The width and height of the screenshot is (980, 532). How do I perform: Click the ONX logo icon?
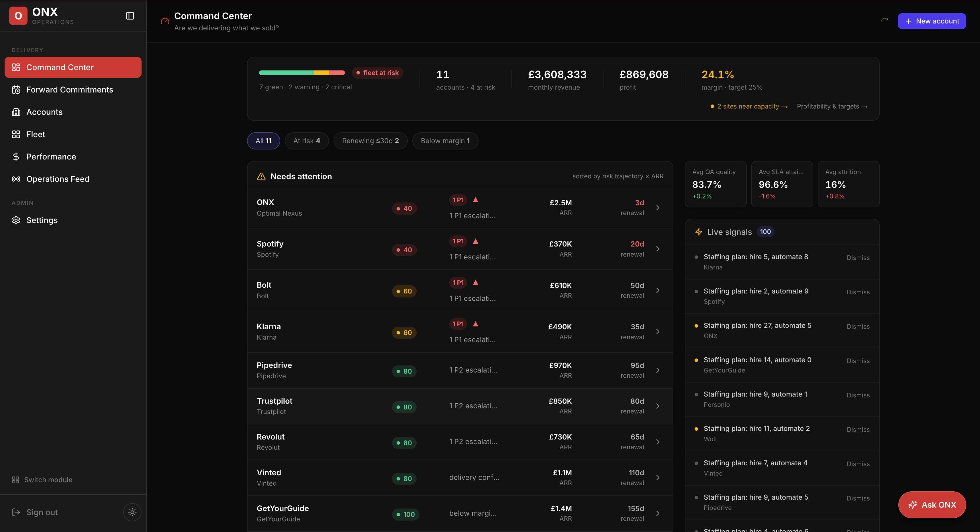(x=18, y=15)
